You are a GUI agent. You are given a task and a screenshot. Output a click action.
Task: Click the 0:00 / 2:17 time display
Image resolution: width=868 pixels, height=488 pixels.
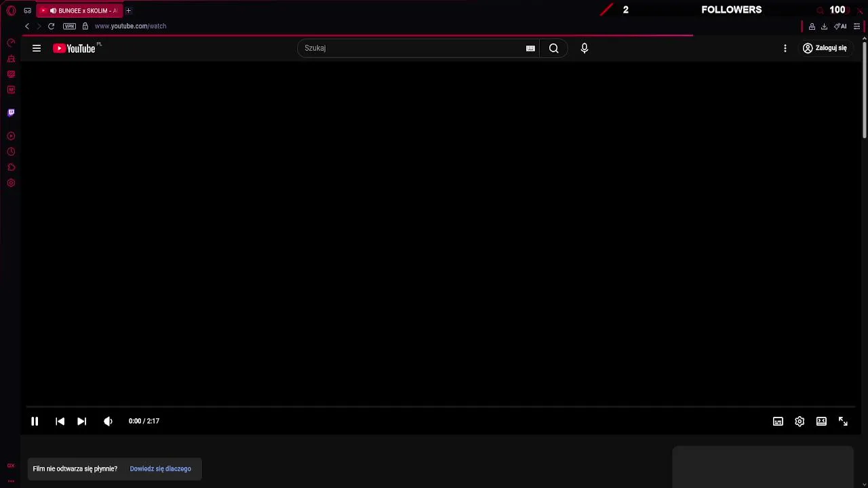click(x=144, y=421)
